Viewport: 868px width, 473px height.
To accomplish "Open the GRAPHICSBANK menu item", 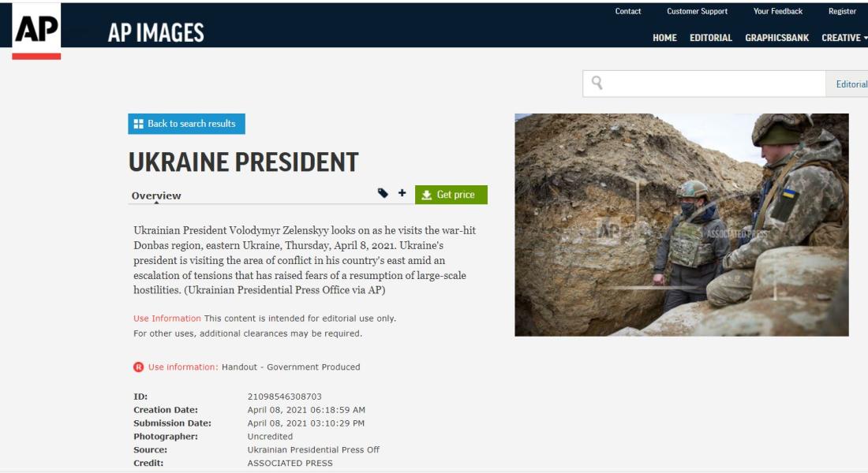I will pyautogui.click(x=776, y=38).
